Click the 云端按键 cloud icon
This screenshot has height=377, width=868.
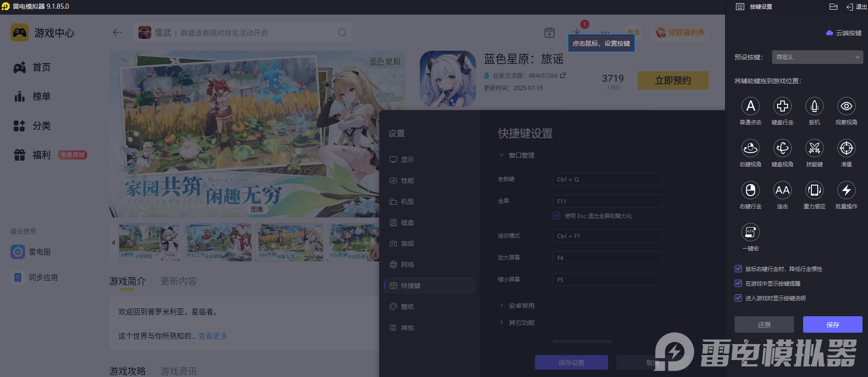tap(830, 33)
